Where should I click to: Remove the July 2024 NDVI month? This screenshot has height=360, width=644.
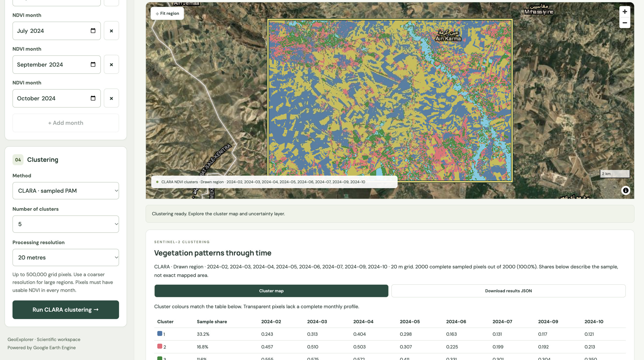pyautogui.click(x=111, y=31)
